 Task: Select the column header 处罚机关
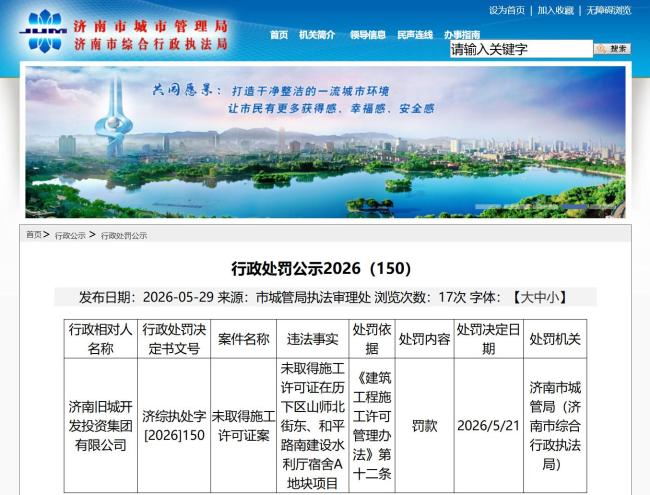point(555,339)
